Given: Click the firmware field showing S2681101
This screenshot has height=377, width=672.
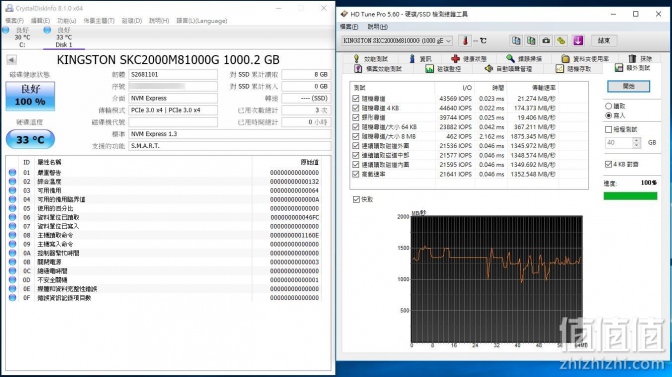Looking at the screenshot, I should (173, 75).
